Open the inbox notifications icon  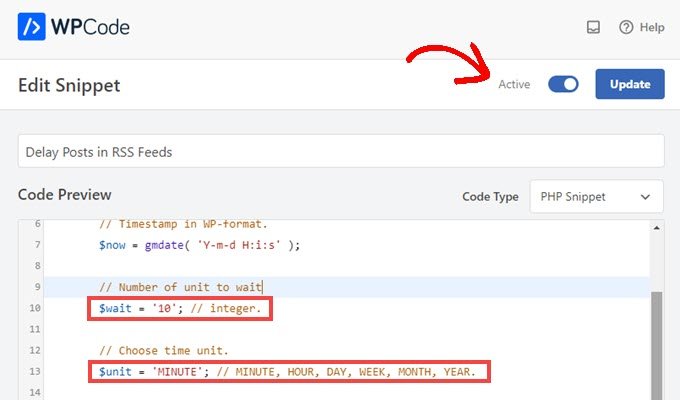593,27
